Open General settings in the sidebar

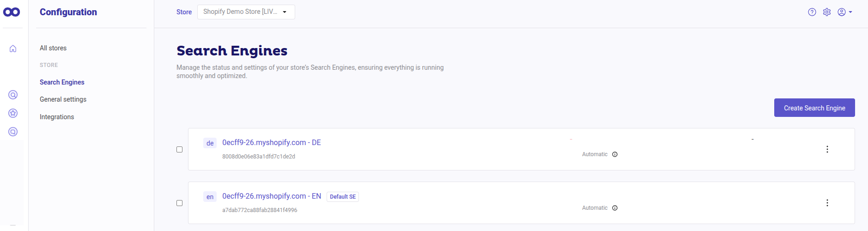click(x=63, y=99)
